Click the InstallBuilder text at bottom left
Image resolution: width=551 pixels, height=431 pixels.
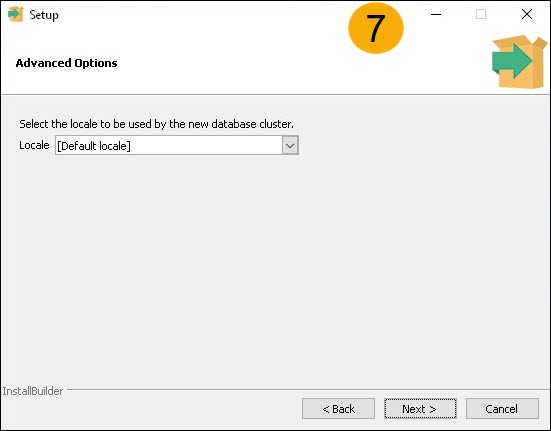pos(33,391)
